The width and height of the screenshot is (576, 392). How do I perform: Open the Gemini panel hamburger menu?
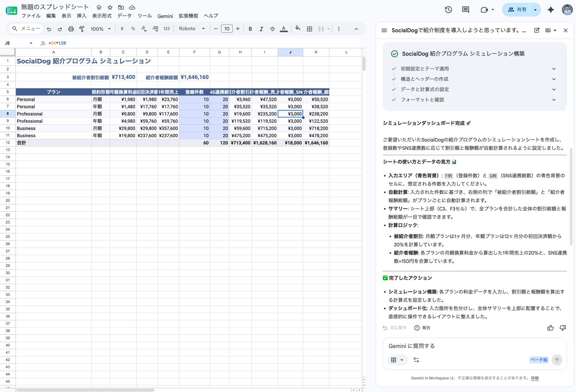[384, 30]
